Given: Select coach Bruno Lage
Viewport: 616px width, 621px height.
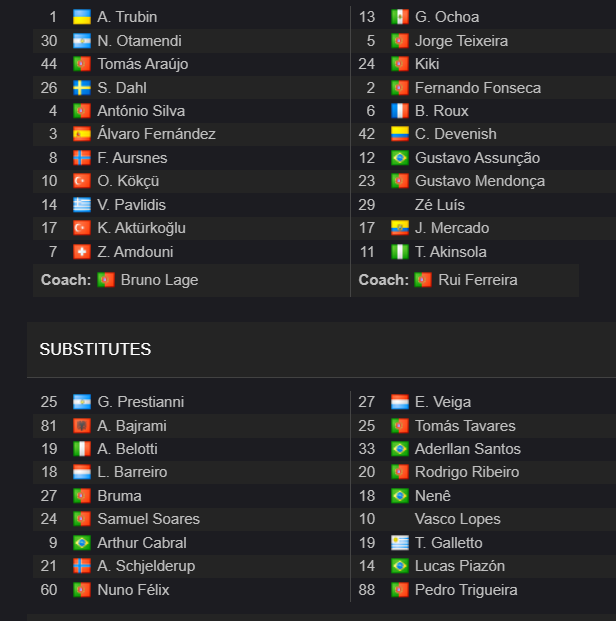Looking at the screenshot, I should point(159,280).
